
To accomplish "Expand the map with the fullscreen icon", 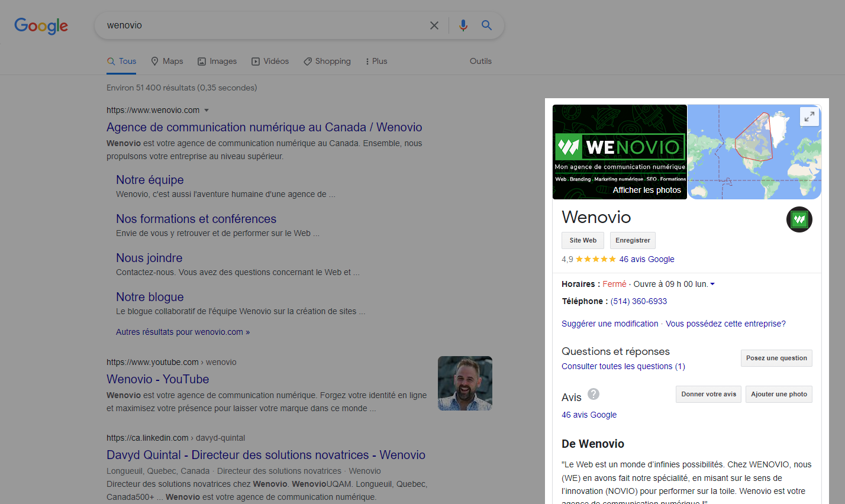I will [809, 116].
